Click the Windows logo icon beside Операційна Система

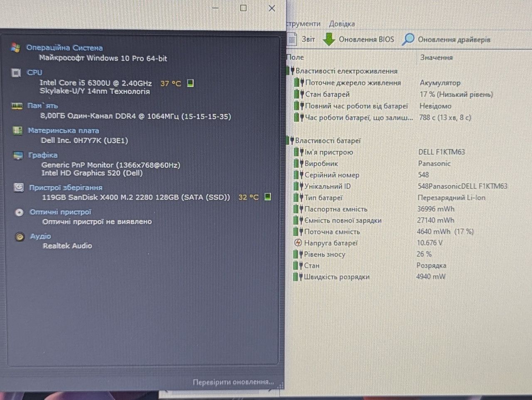pyautogui.click(x=16, y=47)
